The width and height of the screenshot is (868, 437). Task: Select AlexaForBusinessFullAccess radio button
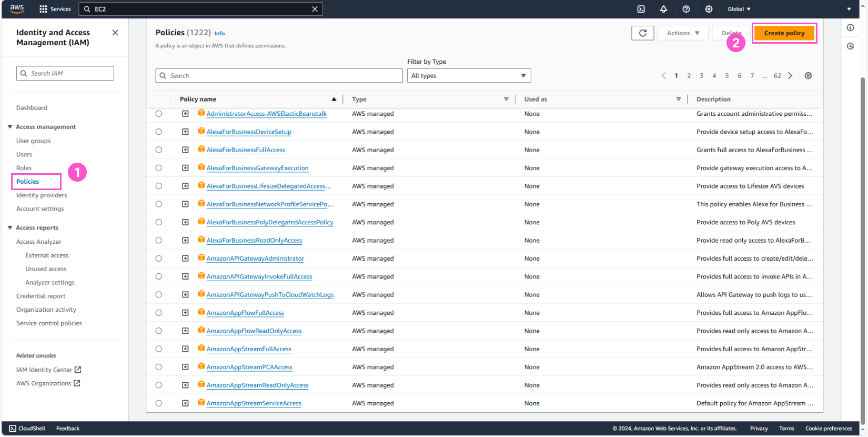pos(158,150)
